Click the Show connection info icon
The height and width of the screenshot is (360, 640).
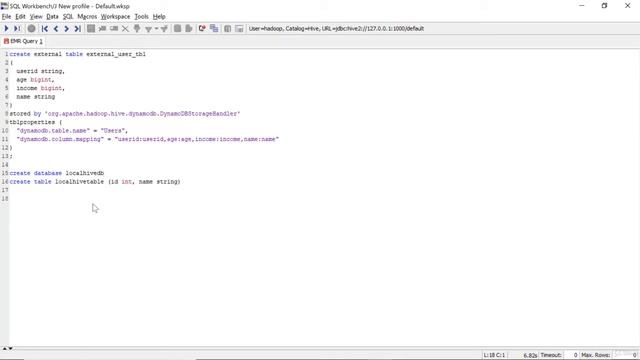(239, 29)
